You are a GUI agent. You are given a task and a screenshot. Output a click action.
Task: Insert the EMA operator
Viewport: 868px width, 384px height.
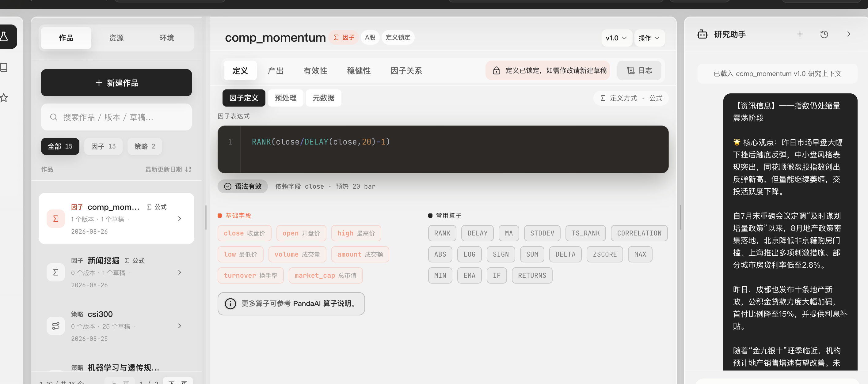[469, 276]
